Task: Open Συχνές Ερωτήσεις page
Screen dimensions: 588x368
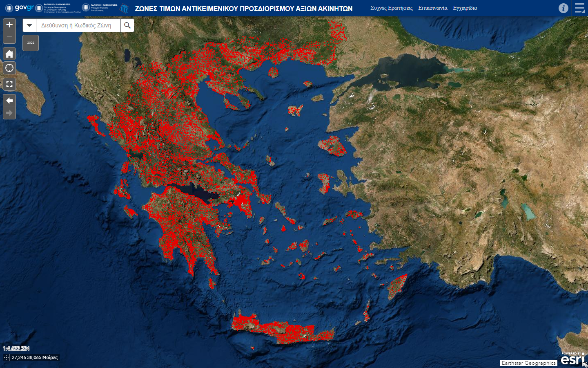Action: pos(391,8)
